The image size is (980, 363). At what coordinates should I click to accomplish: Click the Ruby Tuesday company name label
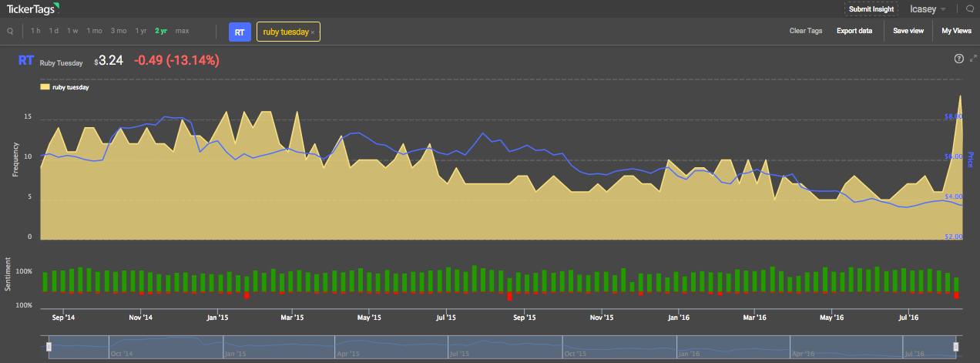61,62
